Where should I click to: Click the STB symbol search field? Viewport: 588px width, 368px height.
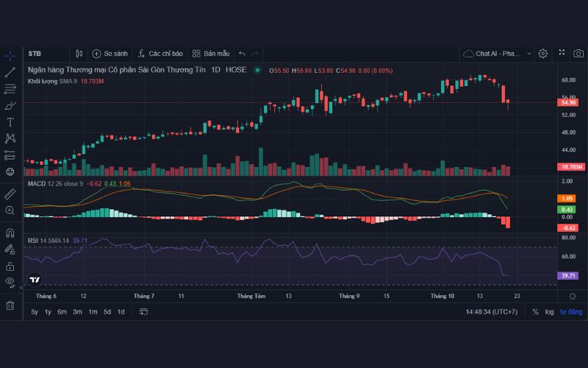(44, 54)
